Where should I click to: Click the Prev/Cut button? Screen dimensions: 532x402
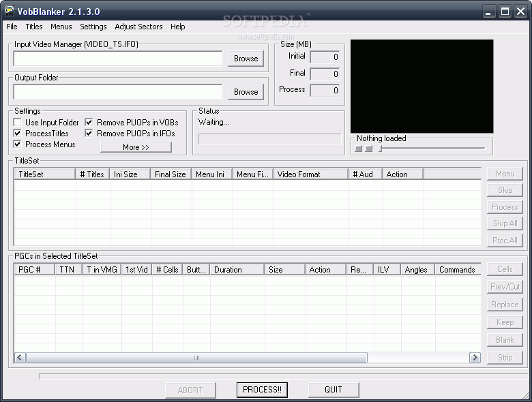click(505, 287)
